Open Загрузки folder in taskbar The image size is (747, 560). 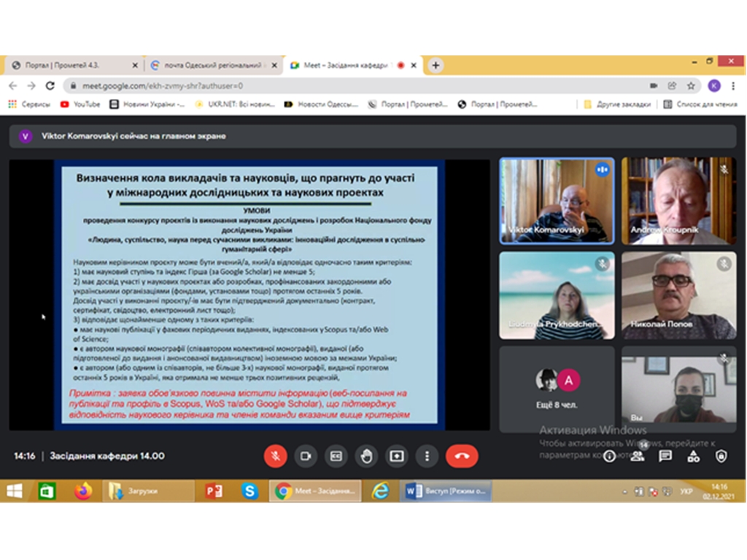(148, 491)
